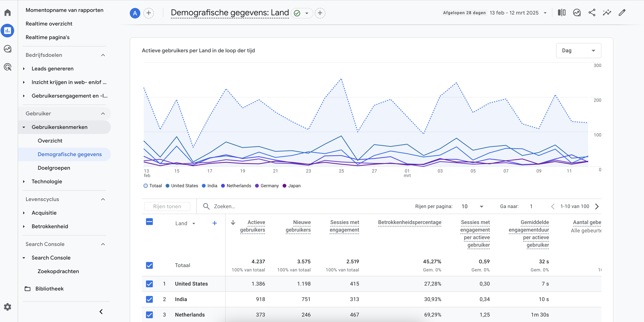Screen dimensions: 644x322
Task: Open the Explore section icon
Action: 8,49
